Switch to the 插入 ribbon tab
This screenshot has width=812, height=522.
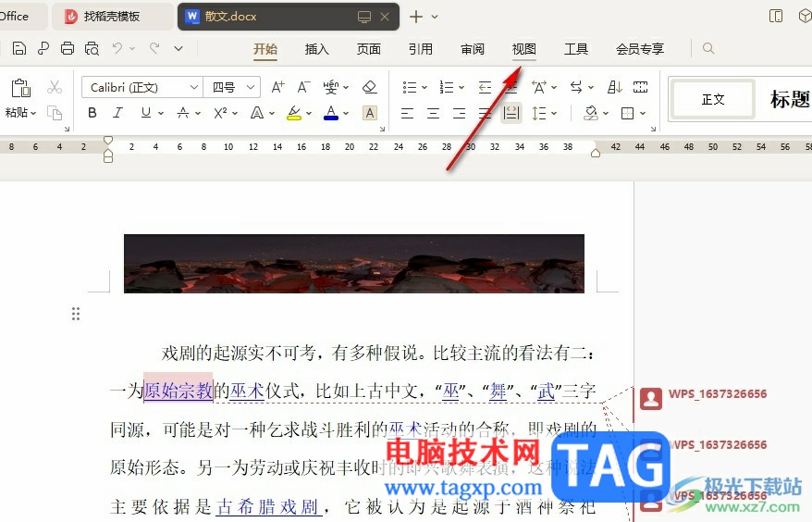click(317, 49)
